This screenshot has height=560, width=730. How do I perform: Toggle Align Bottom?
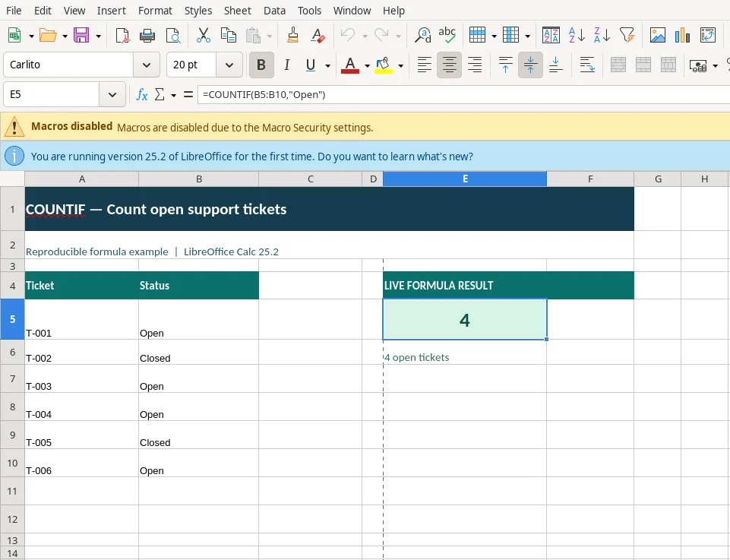(555, 65)
